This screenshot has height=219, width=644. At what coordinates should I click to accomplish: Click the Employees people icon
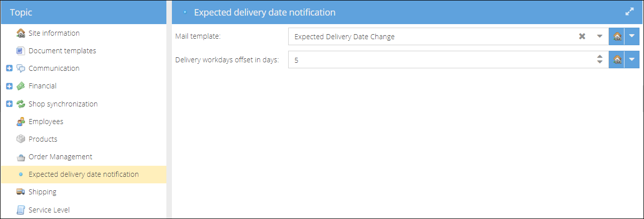click(x=21, y=122)
